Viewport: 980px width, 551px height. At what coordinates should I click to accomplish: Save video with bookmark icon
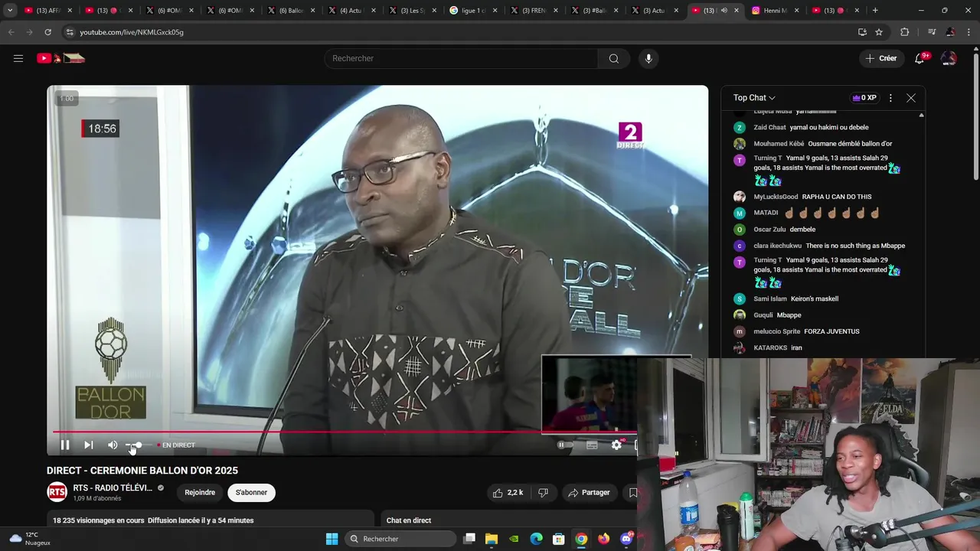pyautogui.click(x=632, y=493)
